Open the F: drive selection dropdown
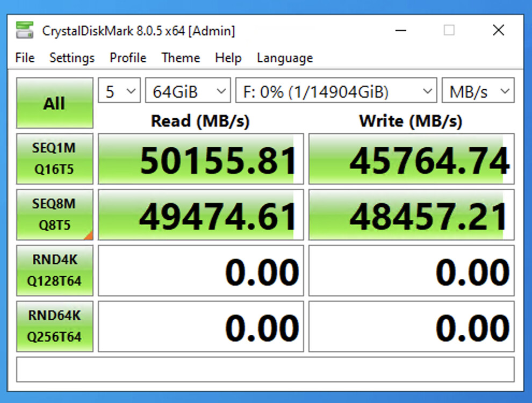This screenshot has width=532, height=403. (335, 91)
